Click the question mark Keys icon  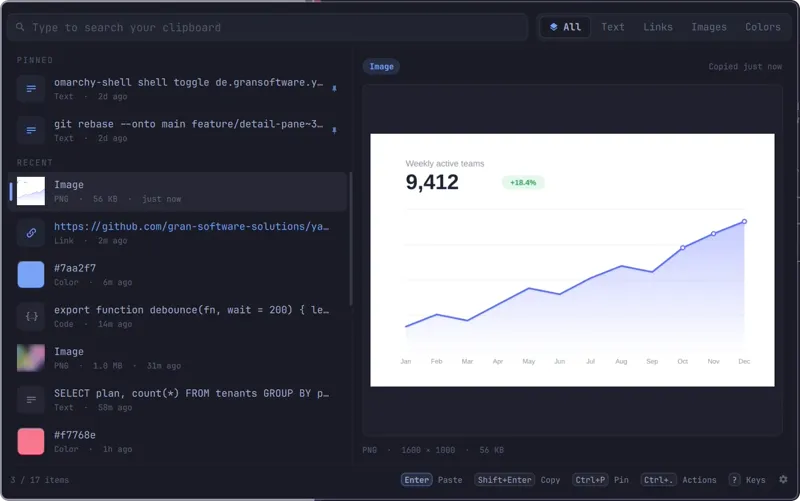click(734, 480)
